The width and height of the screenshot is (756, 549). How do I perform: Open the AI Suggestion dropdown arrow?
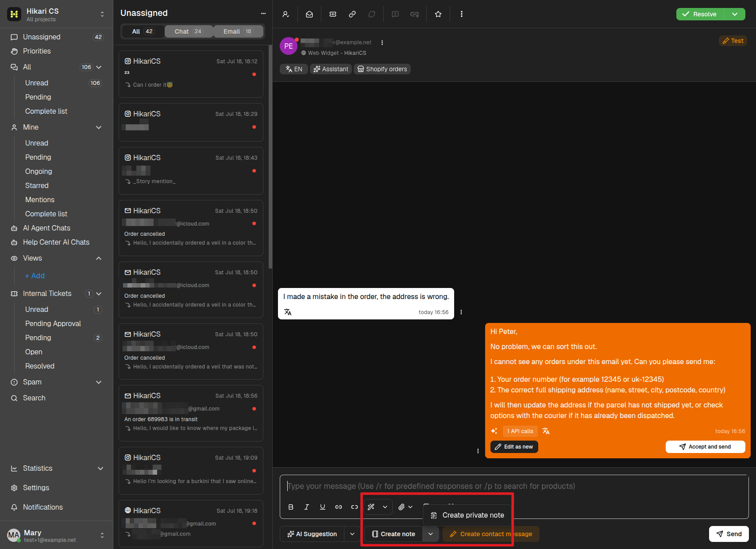tap(352, 534)
